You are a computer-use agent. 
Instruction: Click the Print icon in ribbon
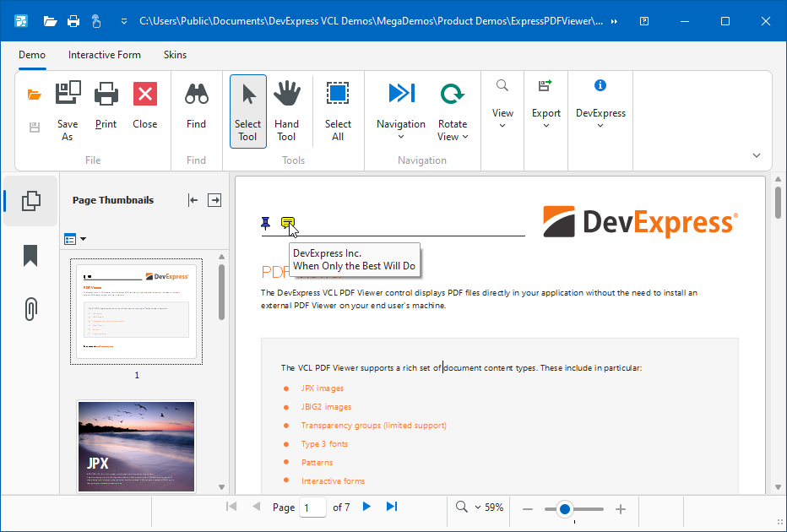click(106, 95)
